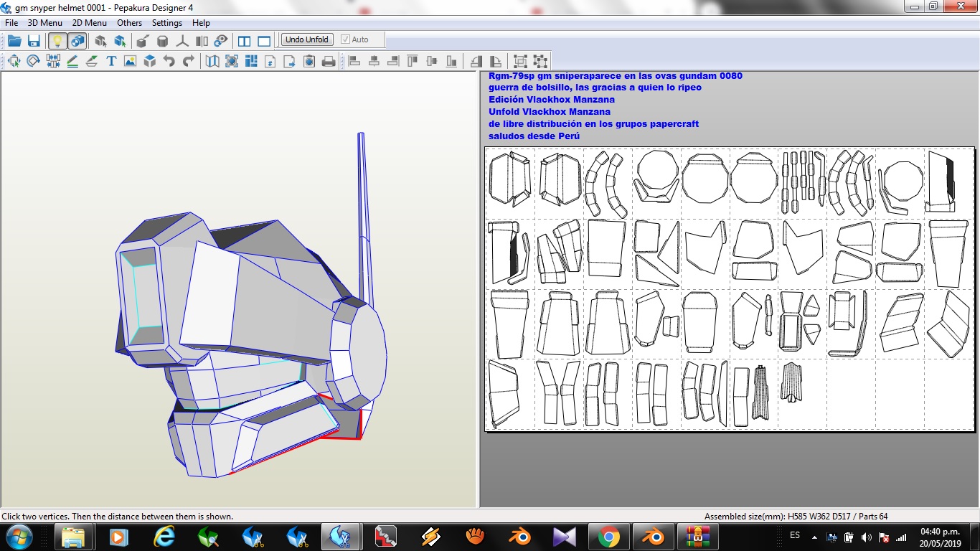Align selected parts to left edge
The image size is (980, 551).
click(x=354, y=61)
